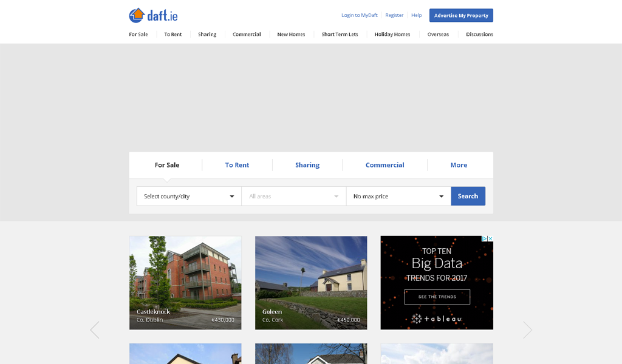
Task: Click the AdChoices triangle icon
Action: click(484, 238)
